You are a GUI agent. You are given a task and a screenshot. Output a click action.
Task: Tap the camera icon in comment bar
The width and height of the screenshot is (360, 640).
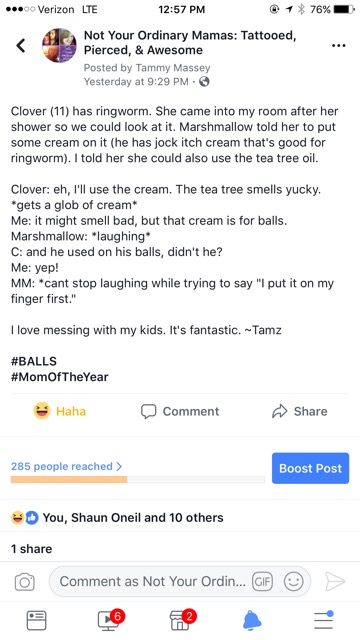24,582
